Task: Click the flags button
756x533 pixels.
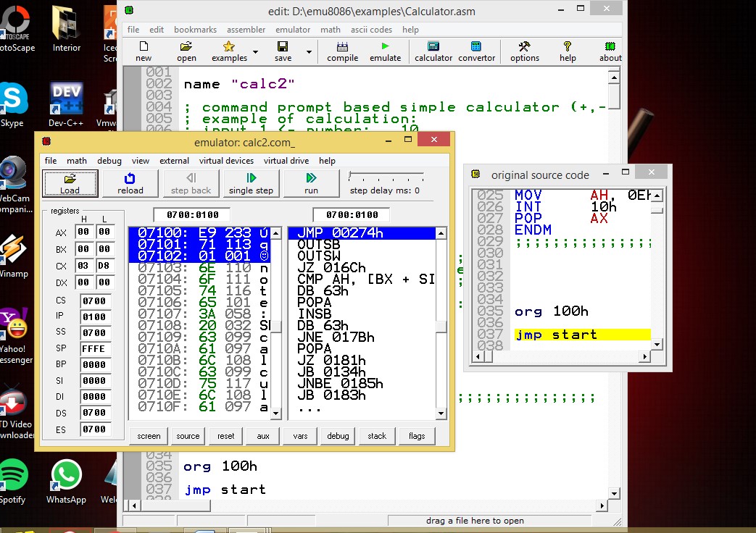Action: coord(417,436)
